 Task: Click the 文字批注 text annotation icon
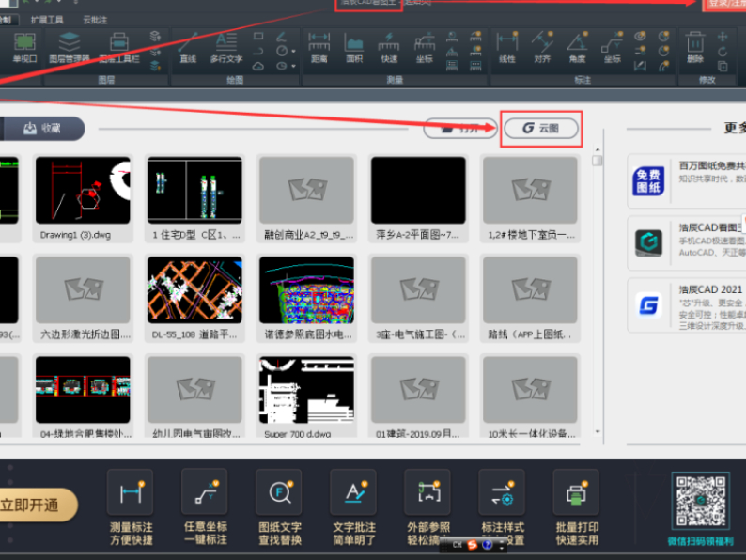(x=353, y=492)
